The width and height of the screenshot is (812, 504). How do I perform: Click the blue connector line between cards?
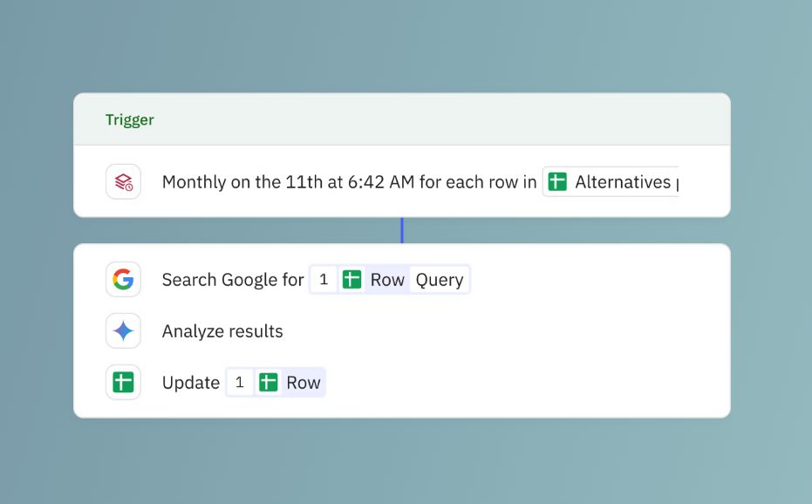pyautogui.click(x=402, y=230)
